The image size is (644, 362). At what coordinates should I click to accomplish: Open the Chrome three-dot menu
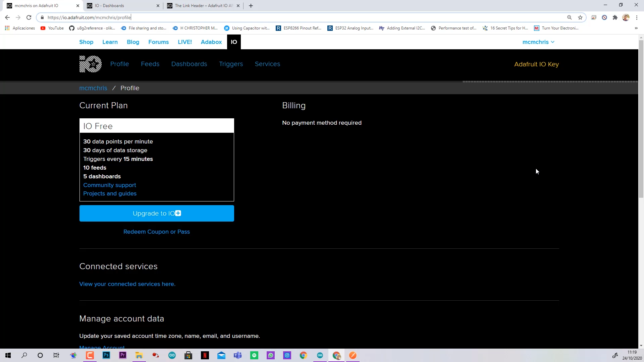(x=637, y=17)
